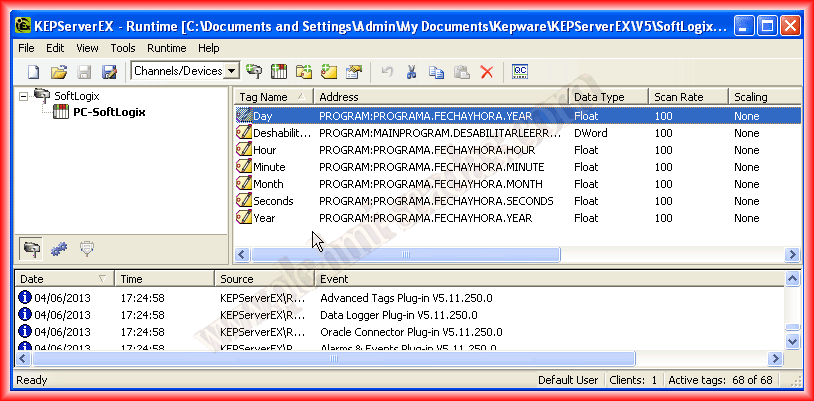Open the Channels/Devices dropdown

[x=232, y=71]
